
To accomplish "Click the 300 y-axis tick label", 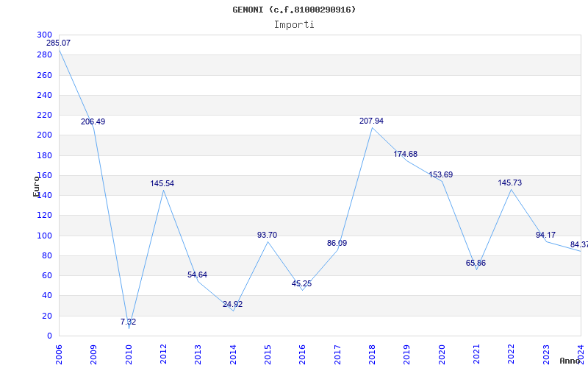I will coord(45,35).
